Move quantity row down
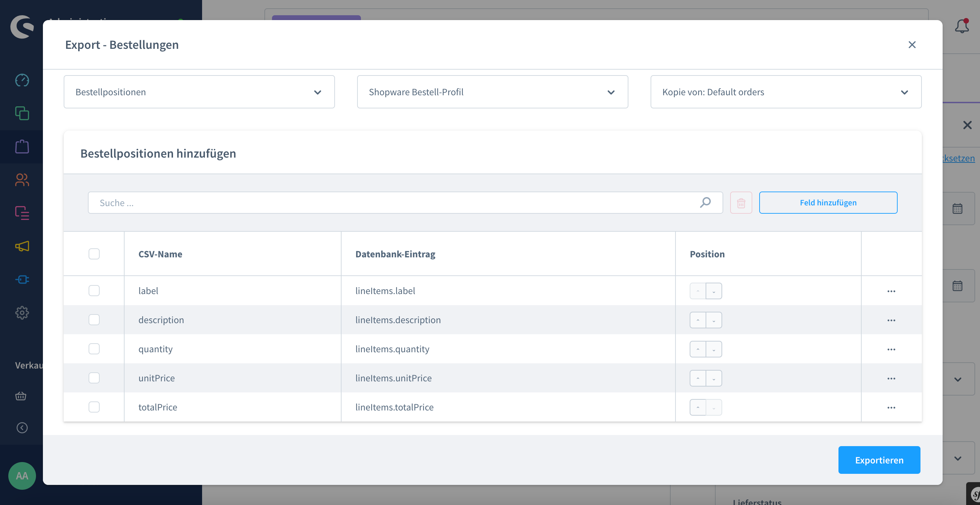 [x=714, y=349]
